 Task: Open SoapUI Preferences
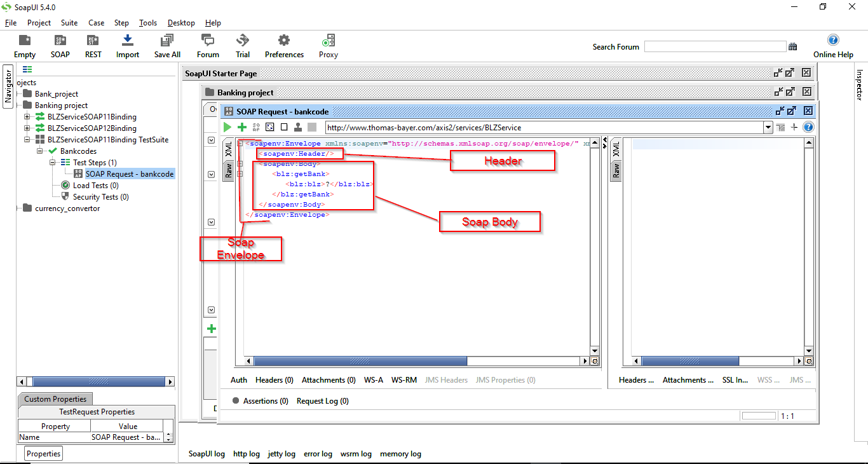click(283, 44)
